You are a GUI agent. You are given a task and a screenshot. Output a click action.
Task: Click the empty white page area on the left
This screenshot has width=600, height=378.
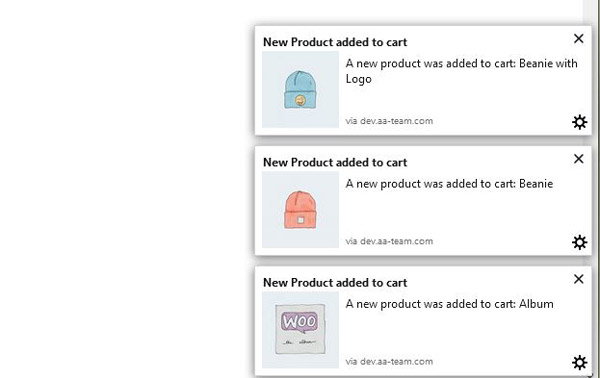pos(124,189)
